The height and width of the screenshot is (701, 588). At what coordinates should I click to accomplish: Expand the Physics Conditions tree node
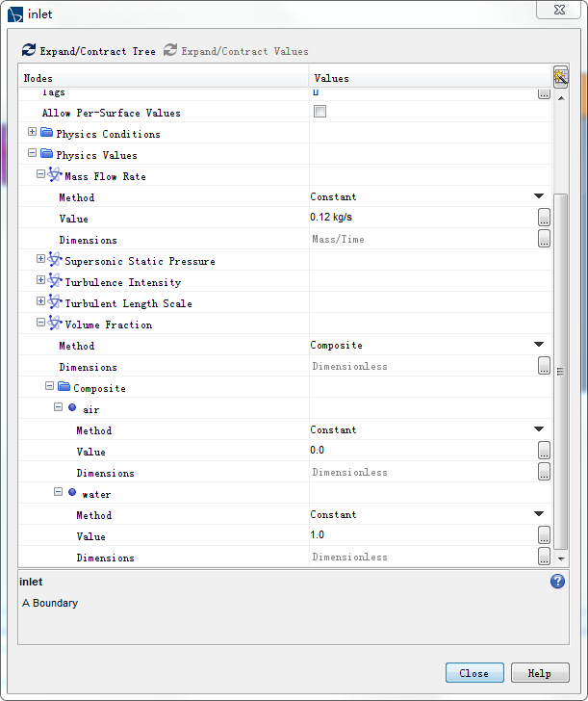point(33,133)
